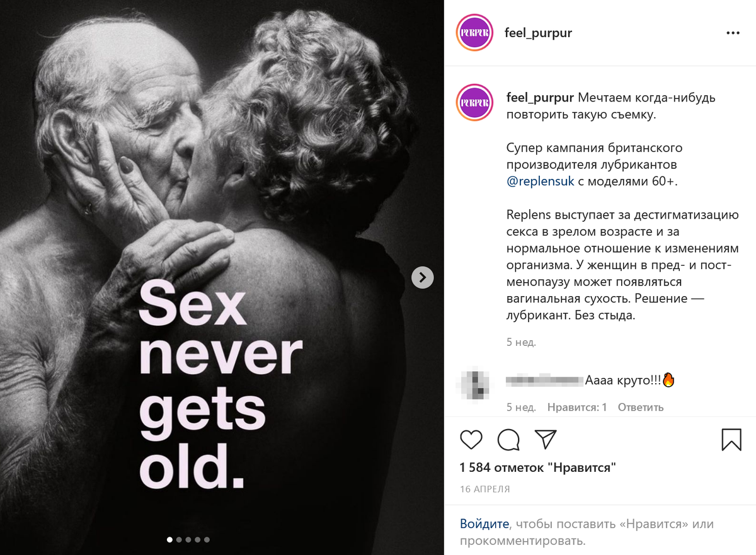Share post using paper plane icon
Viewport: 756px width, 555px height.
click(546, 439)
